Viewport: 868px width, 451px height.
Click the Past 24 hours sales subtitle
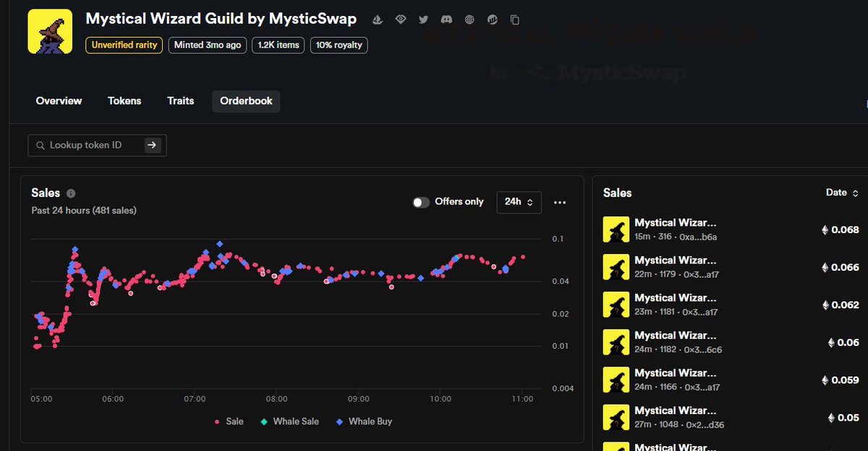tap(84, 211)
